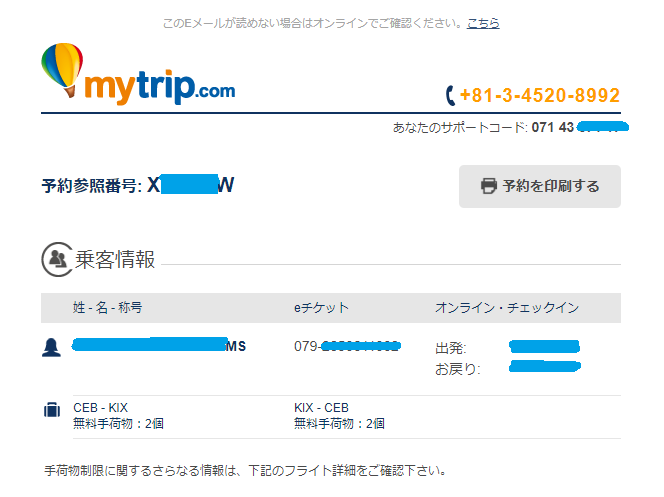Click the オンライン・チェックイン column header
Viewport: 664px width, 497px height.
507,308
